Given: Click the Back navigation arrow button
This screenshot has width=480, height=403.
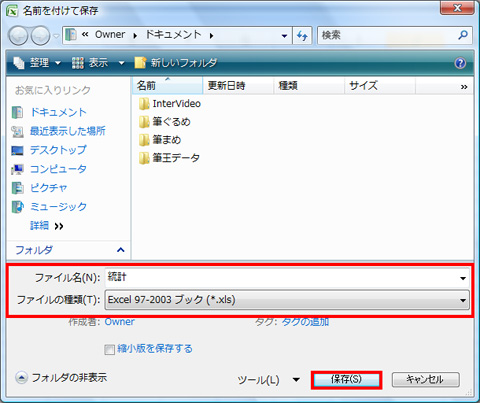Looking at the screenshot, I should pos(18,35).
